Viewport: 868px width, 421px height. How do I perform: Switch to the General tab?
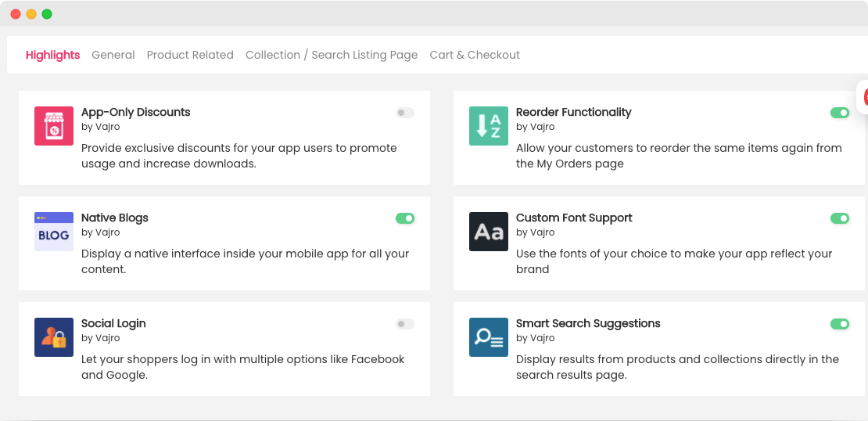coord(113,55)
